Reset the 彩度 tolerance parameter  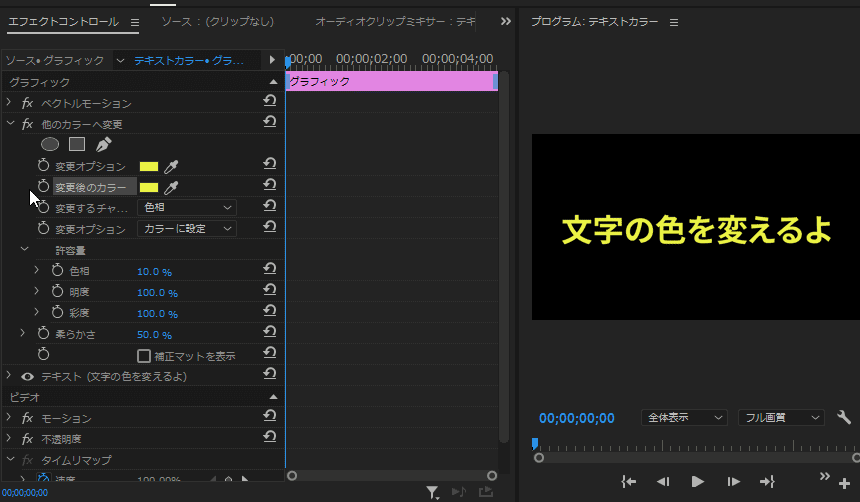pyautogui.click(x=269, y=311)
